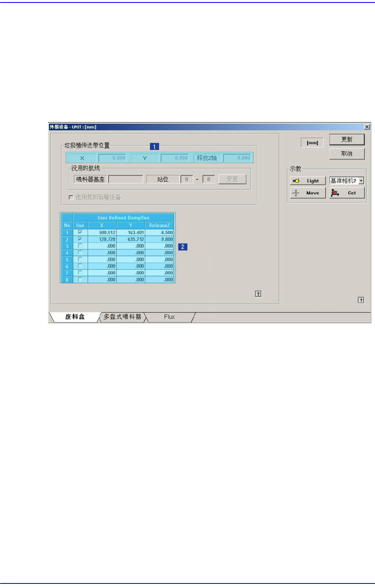The image size is (375, 588).
Task: Click the conveyor X position field
Action: tap(112, 158)
